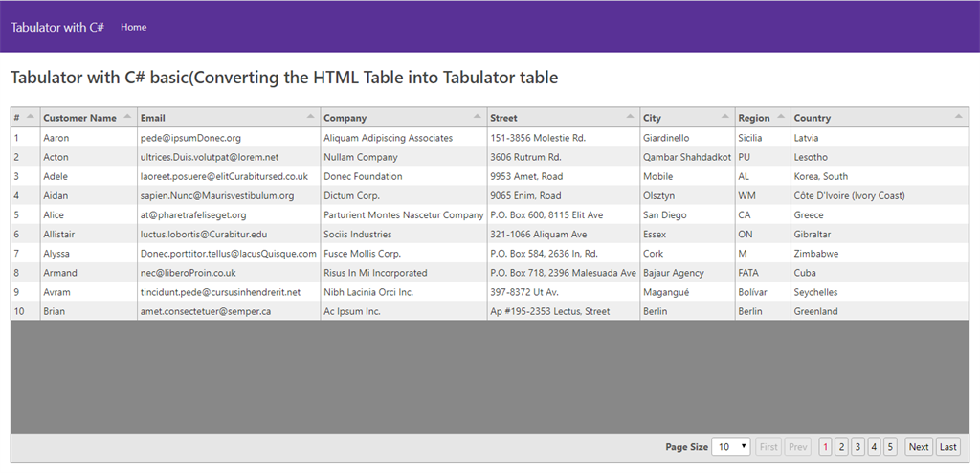
Task: Click the Region column sort arrow
Action: [781, 117]
